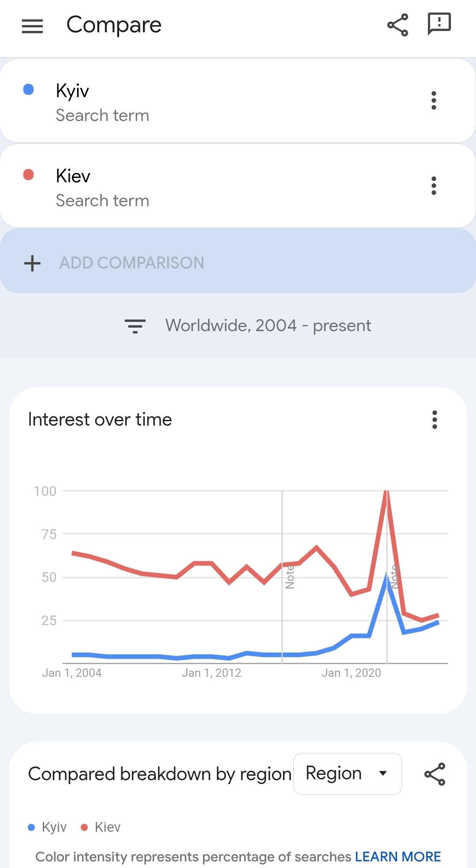The width and height of the screenshot is (476, 868).
Task: Tap the share icon in header
Action: pos(397,25)
